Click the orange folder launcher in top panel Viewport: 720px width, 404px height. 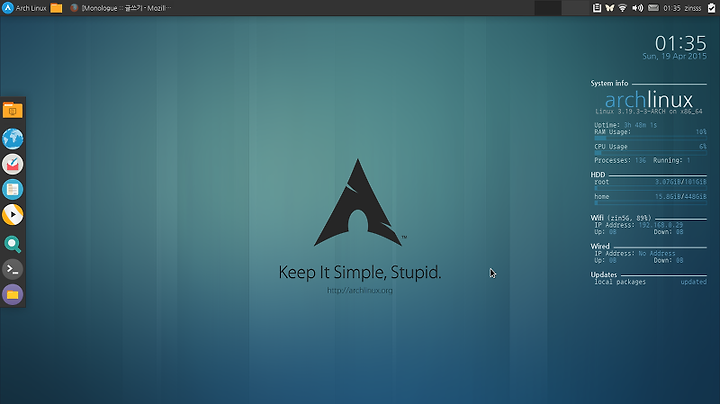(x=56, y=8)
